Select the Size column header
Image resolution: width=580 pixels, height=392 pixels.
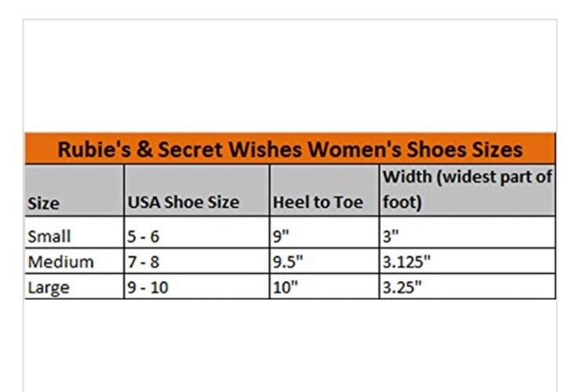click(x=75, y=190)
